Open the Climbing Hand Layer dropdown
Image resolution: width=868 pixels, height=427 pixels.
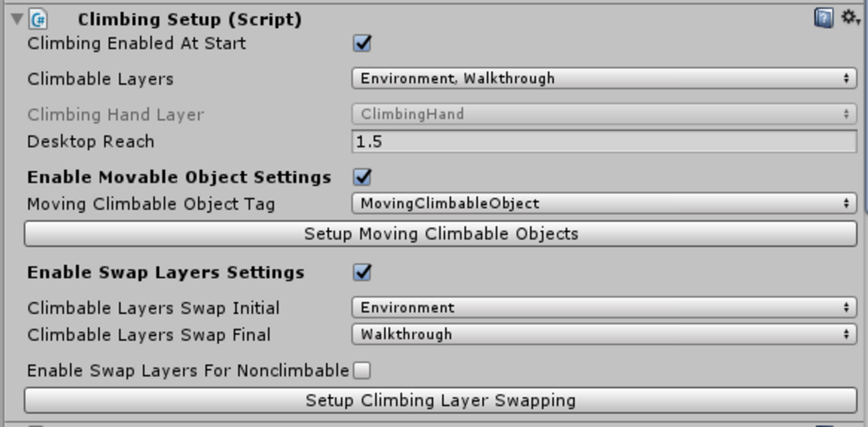pos(604,114)
